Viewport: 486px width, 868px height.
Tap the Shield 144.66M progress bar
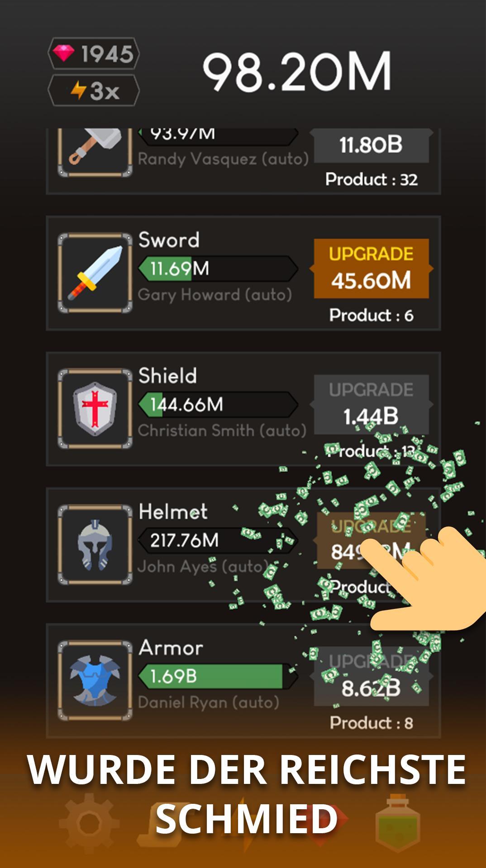(x=218, y=404)
